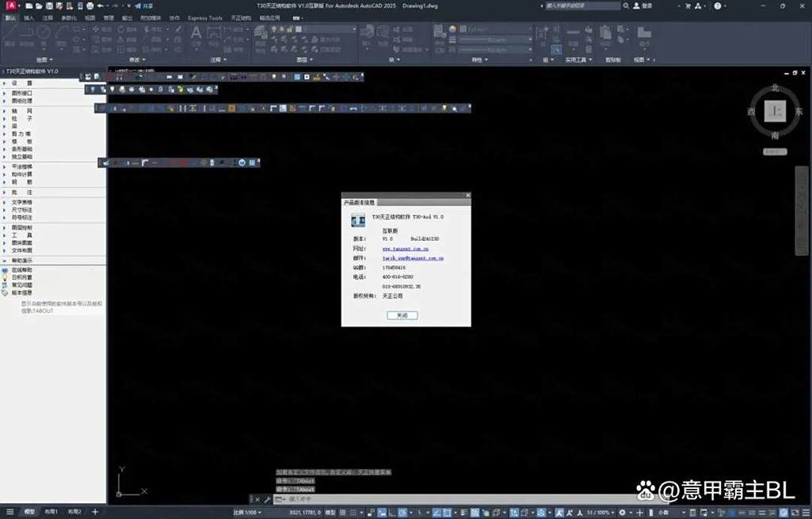
Task: Switch to the 输出 ribbon tab
Action: [127, 17]
